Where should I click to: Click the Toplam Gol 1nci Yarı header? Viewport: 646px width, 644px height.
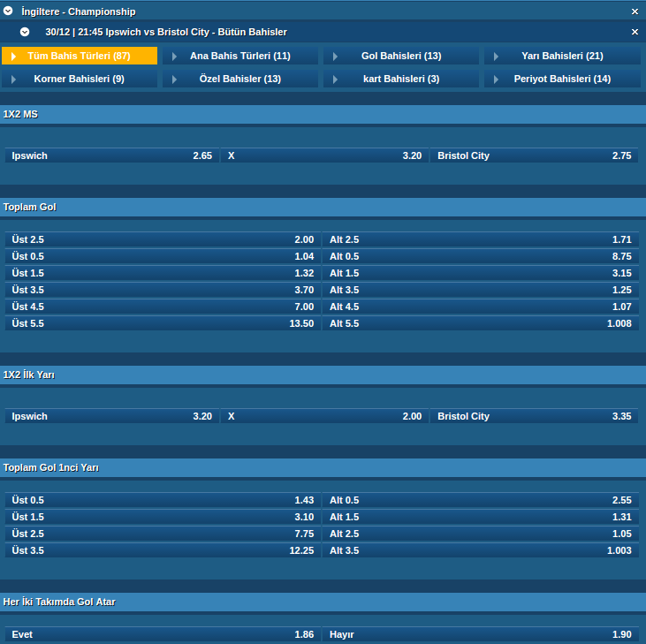323,468
